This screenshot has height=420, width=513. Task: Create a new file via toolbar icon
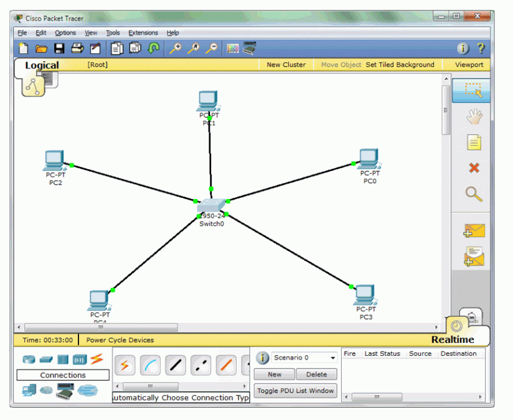[x=23, y=49]
